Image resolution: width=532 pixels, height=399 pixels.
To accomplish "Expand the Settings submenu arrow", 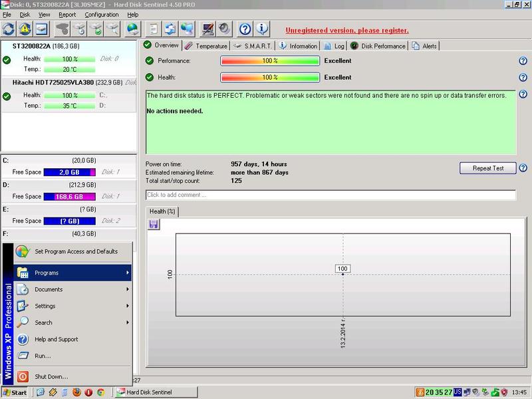I will (x=128, y=306).
